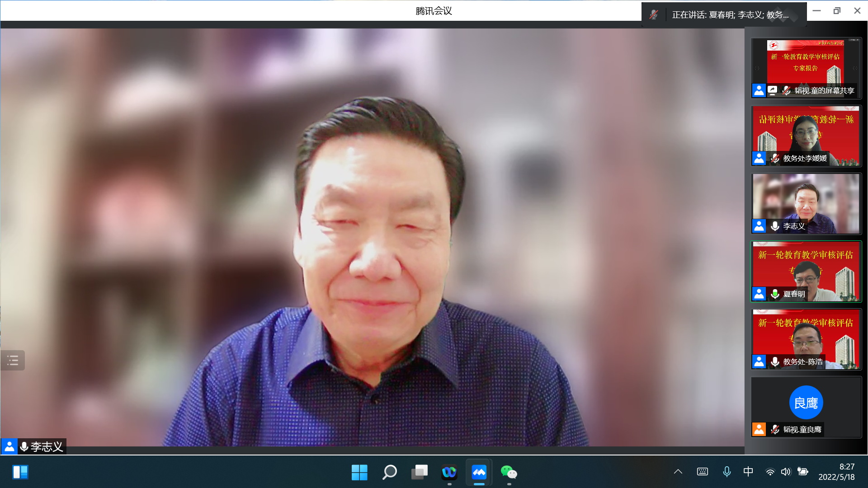
Task: Open Windows Start menu
Action: pyautogui.click(x=359, y=472)
